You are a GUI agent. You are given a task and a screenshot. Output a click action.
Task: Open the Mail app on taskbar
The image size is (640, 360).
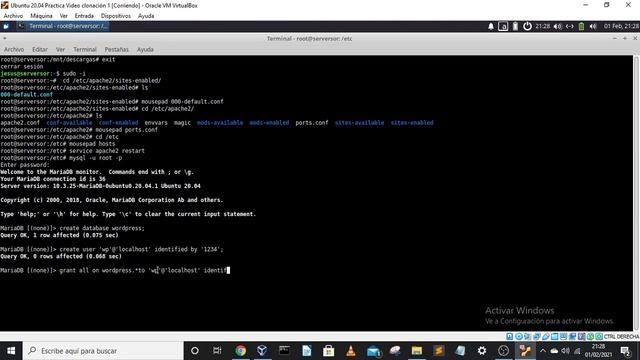(x=373, y=351)
